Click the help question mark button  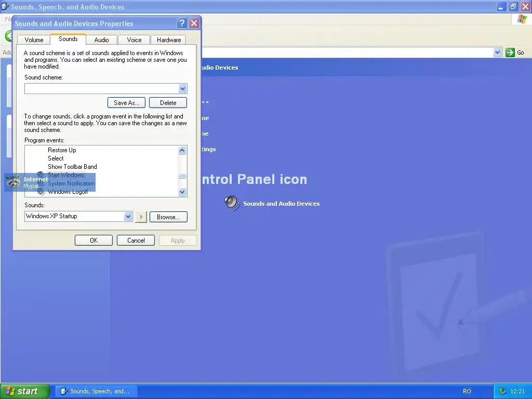point(182,23)
